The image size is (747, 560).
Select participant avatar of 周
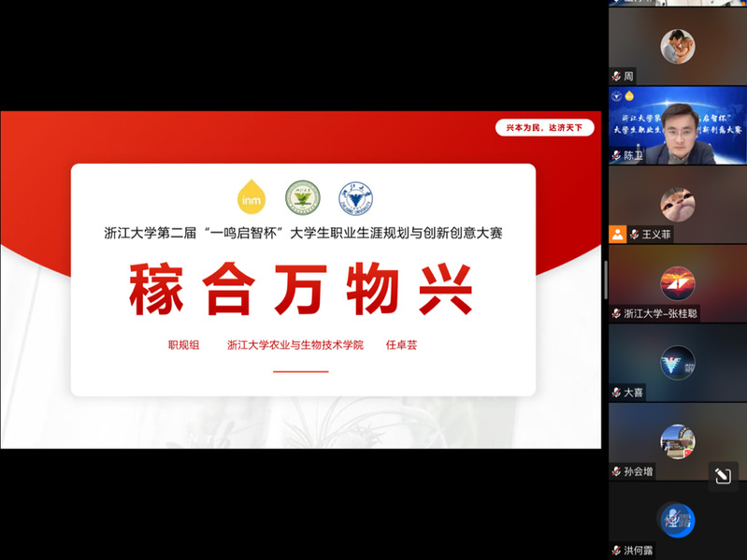tap(678, 46)
